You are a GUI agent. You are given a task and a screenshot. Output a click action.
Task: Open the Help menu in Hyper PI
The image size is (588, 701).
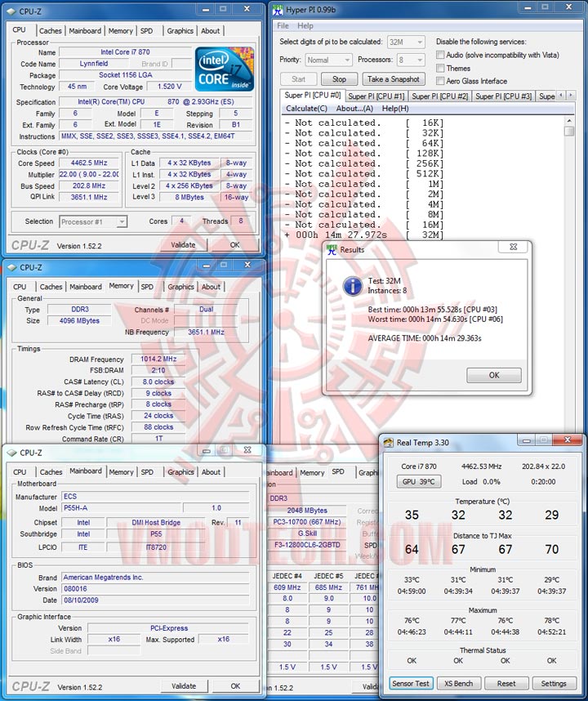coord(305,26)
